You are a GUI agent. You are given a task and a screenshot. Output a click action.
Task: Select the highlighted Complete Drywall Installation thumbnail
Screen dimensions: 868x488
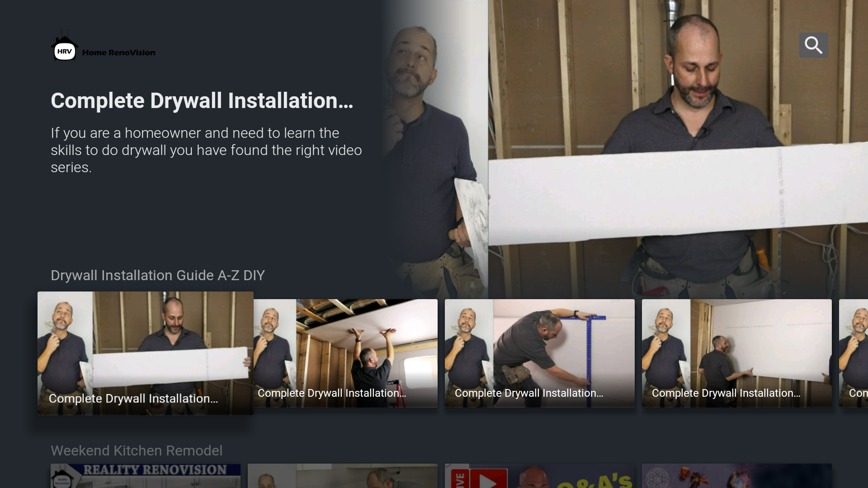point(145,353)
